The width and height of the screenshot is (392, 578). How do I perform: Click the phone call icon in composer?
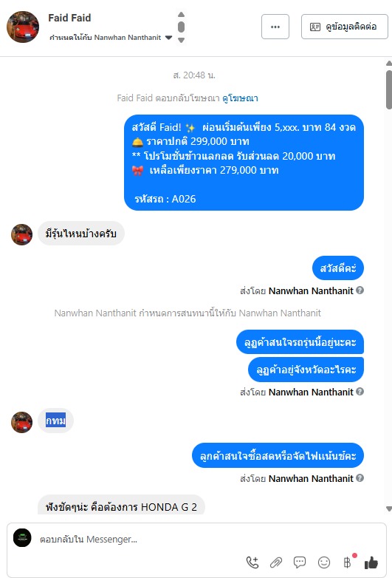coord(252,562)
